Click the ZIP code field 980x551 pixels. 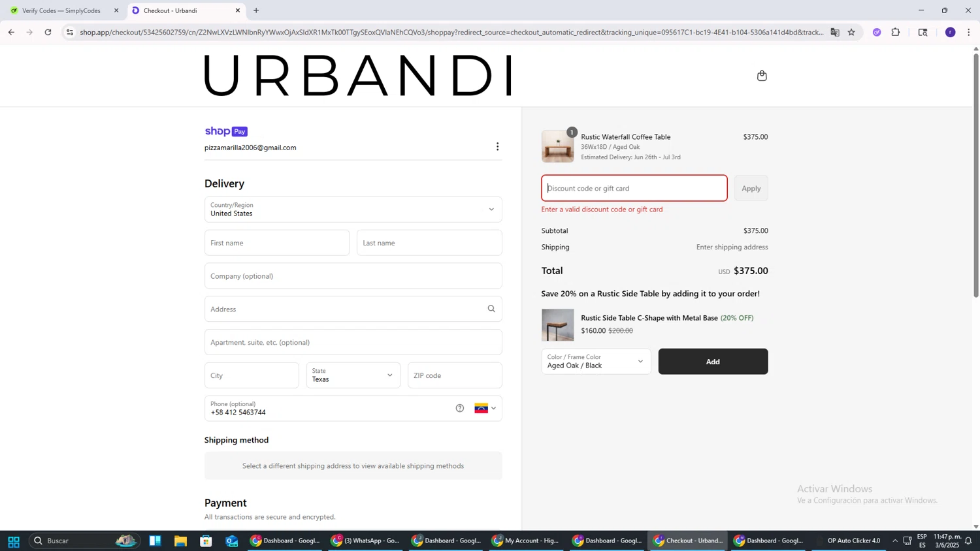click(455, 375)
